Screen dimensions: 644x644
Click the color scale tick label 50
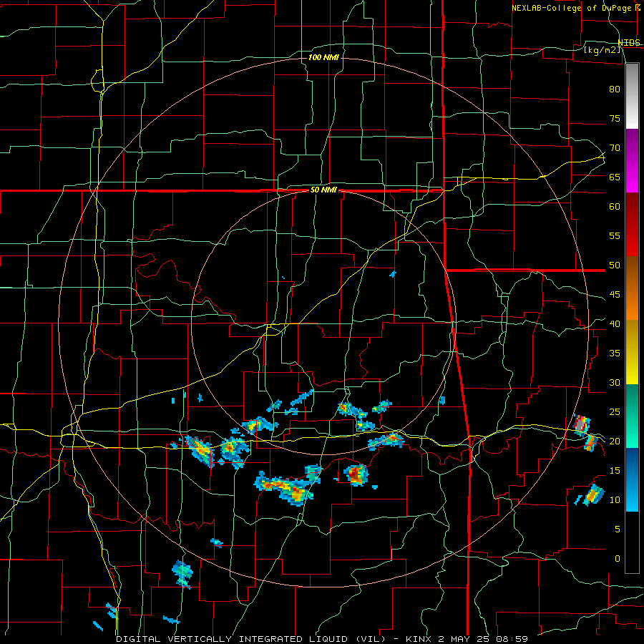[x=615, y=265]
